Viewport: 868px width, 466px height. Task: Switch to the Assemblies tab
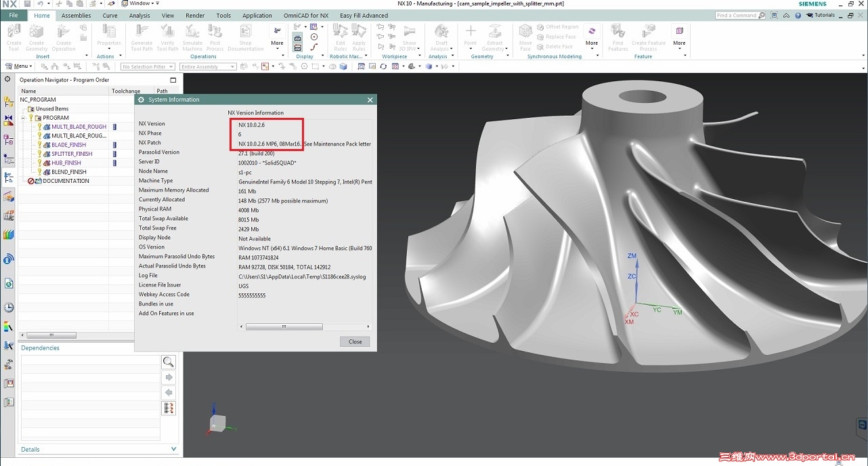76,16
